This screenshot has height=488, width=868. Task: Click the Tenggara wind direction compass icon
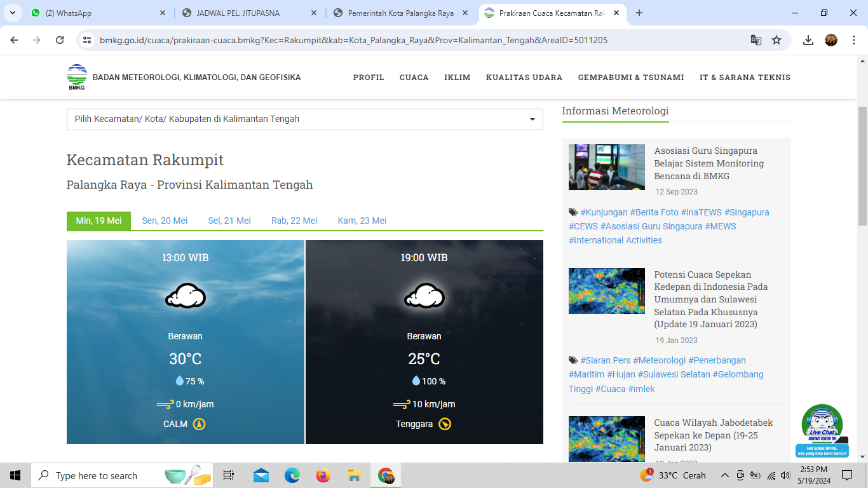point(445,424)
